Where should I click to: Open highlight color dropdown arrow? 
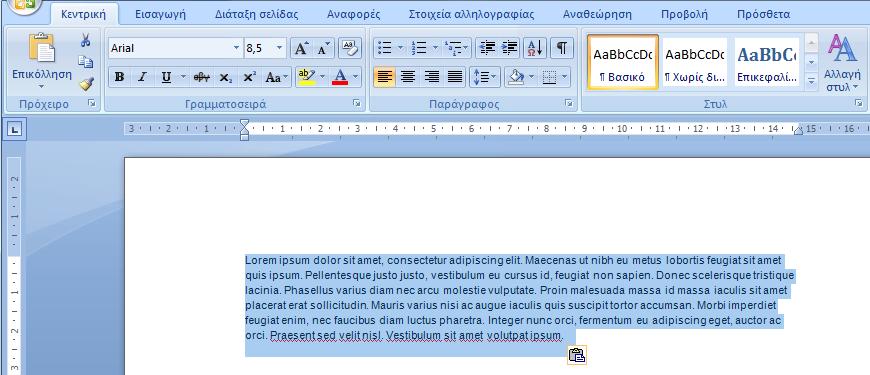[322, 78]
